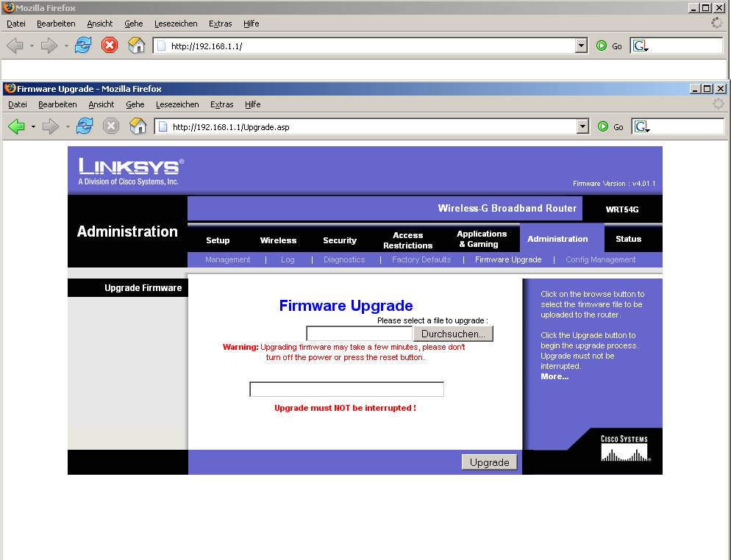The height and width of the screenshot is (560, 731).
Task: Click upgrade progress bar
Action: [x=347, y=389]
